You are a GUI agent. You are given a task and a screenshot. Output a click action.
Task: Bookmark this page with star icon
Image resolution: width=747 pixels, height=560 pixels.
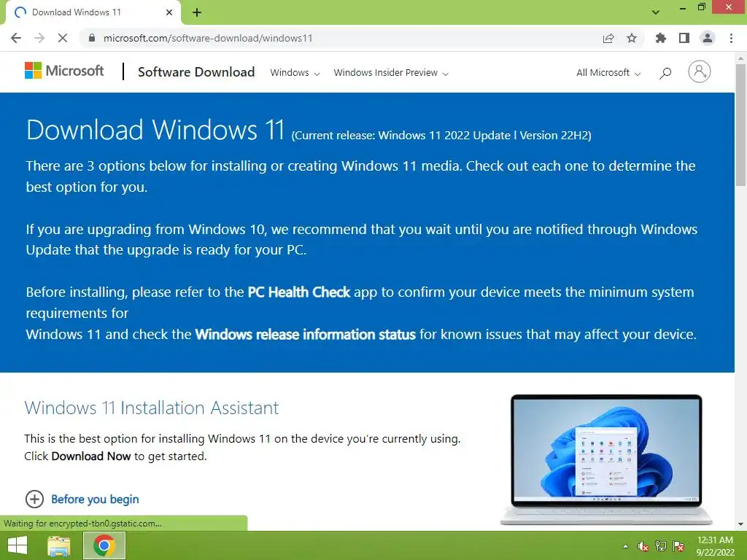click(632, 38)
